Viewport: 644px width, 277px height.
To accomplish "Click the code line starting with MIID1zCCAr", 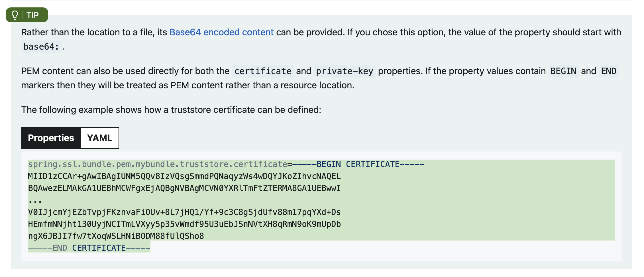I will [184, 176].
